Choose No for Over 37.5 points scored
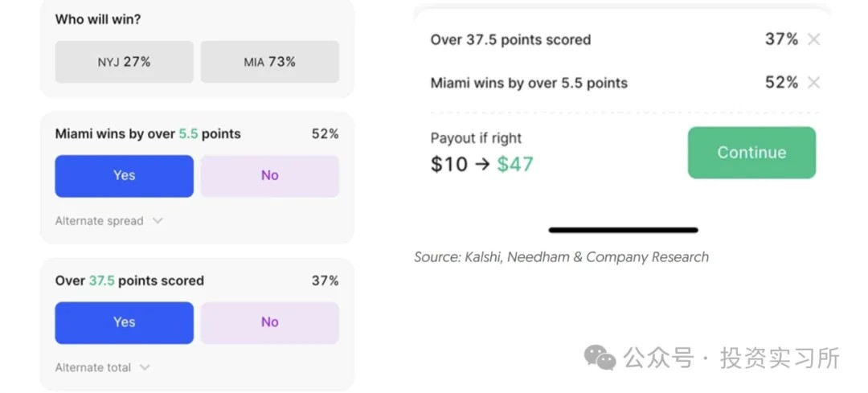 [269, 321]
